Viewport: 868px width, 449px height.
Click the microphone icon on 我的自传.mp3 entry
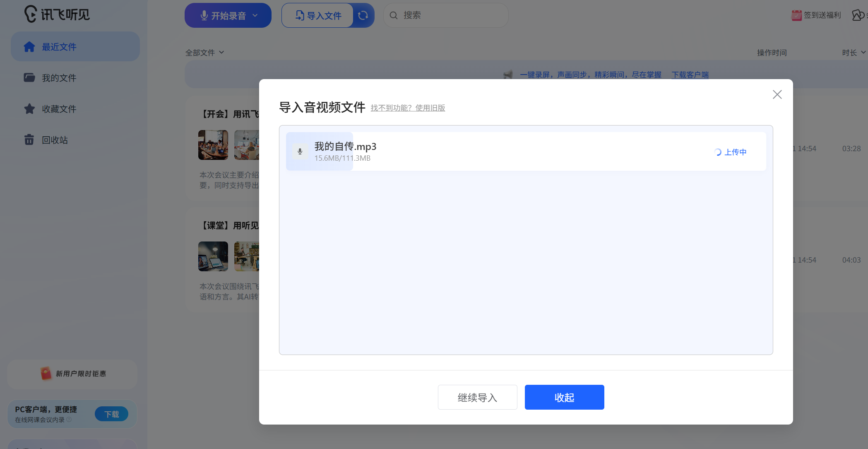pyautogui.click(x=300, y=151)
